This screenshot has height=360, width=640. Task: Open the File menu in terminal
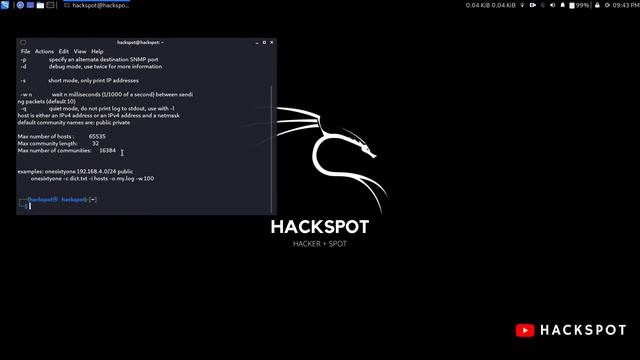[25, 51]
